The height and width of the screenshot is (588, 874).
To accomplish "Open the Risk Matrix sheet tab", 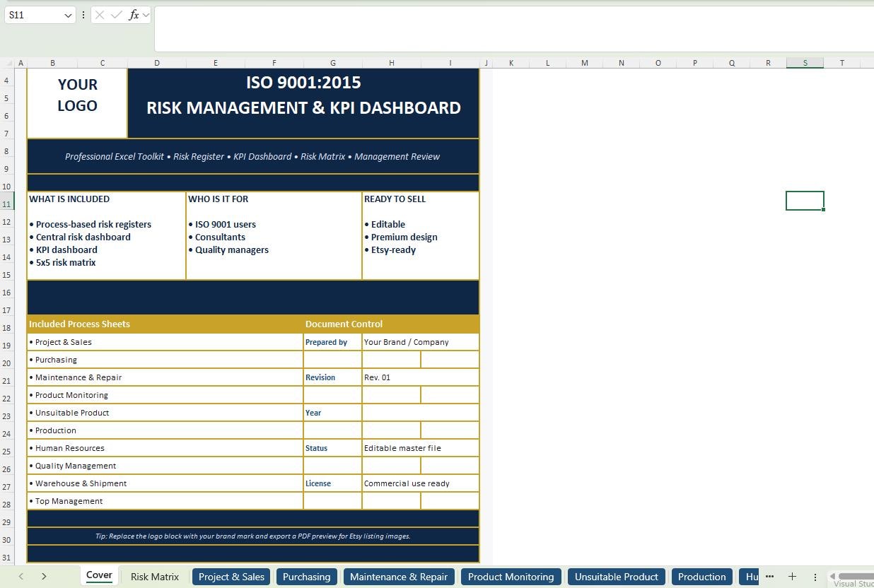I will point(155,577).
